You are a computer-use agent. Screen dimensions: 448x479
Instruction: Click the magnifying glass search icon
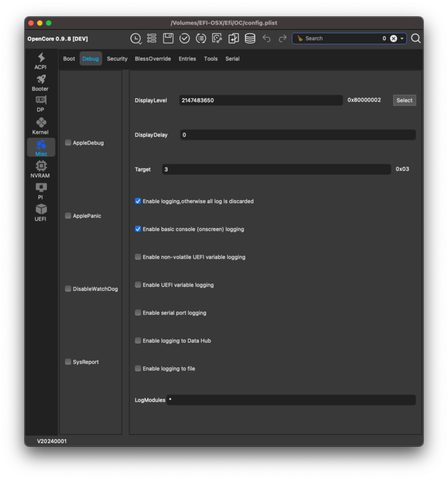(416, 38)
